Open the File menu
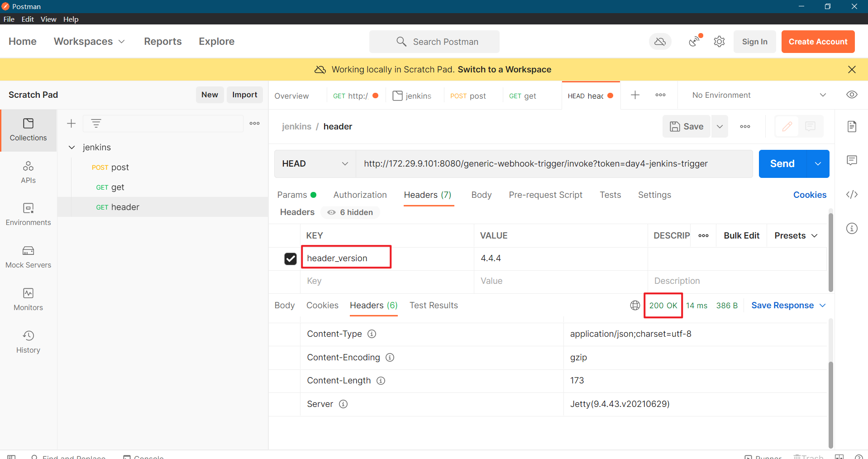This screenshot has width=868, height=459. (9, 19)
